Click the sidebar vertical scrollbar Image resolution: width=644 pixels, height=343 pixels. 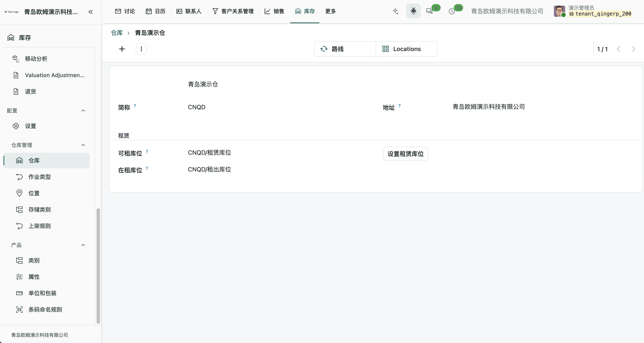click(98, 266)
